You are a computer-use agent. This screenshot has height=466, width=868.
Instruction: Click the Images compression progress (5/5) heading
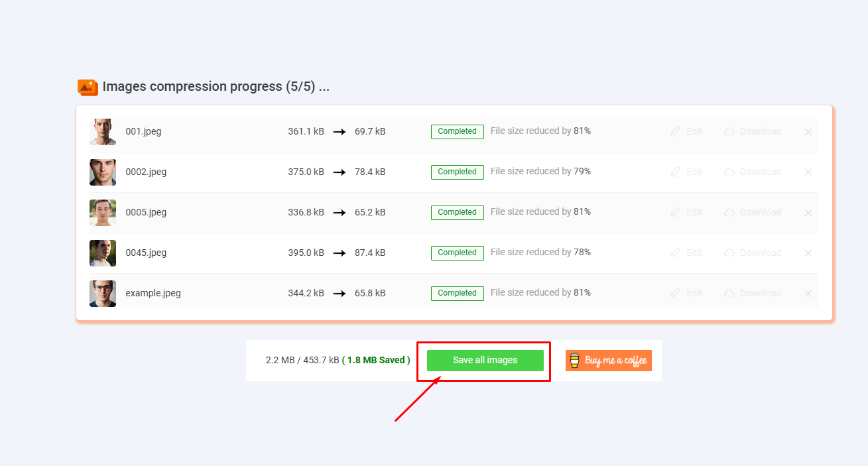pyautogui.click(x=216, y=87)
